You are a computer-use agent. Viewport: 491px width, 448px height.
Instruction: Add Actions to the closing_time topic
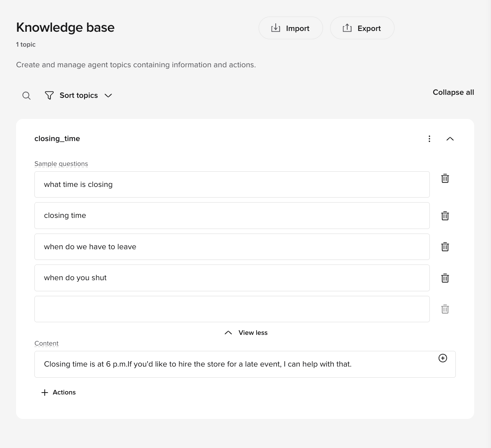pos(59,393)
